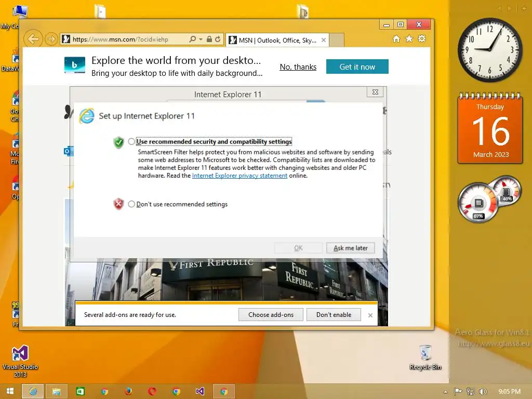This screenshot has height=399, width=532.
Task: Launch Opera from the taskbar
Action: click(152, 391)
